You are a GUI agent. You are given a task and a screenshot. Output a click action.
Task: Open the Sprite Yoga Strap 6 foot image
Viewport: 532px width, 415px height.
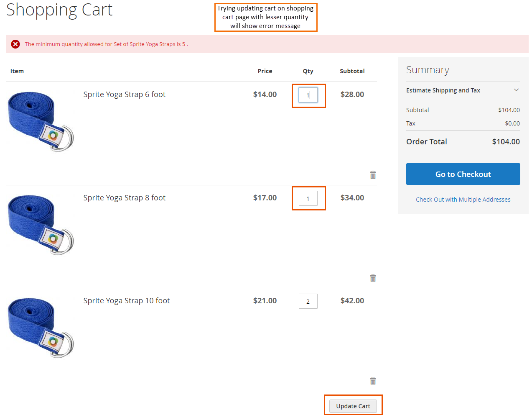[41, 121]
